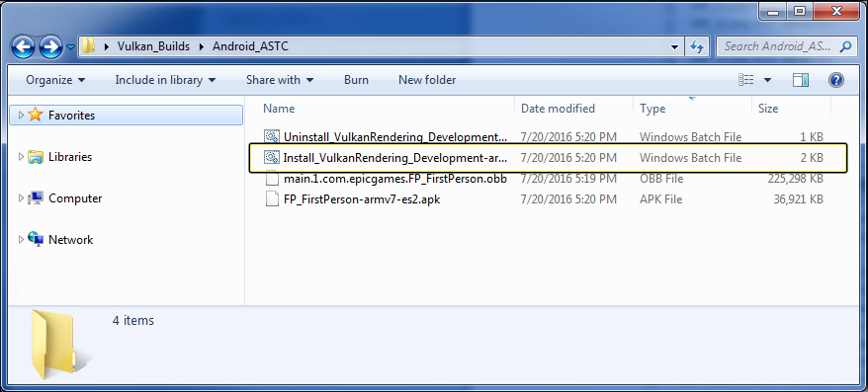Select Network in the navigation pane
This screenshot has width=868, height=392.
70,239
